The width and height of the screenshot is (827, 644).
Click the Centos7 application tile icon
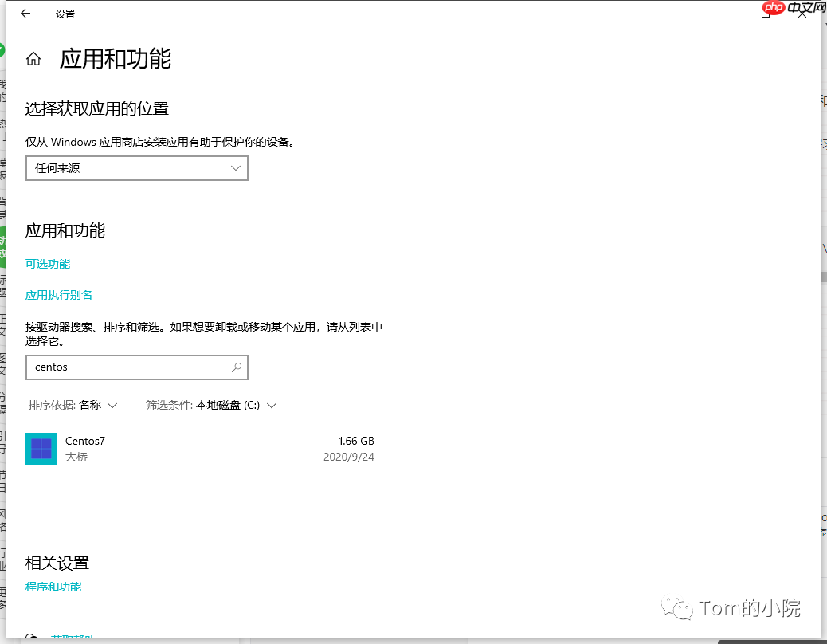[41, 448]
